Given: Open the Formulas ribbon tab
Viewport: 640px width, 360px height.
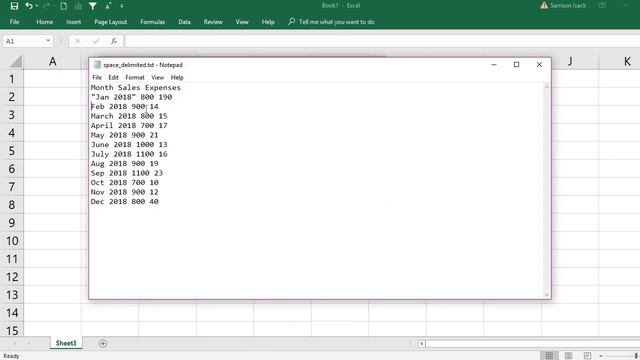Looking at the screenshot, I should coord(153,22).
